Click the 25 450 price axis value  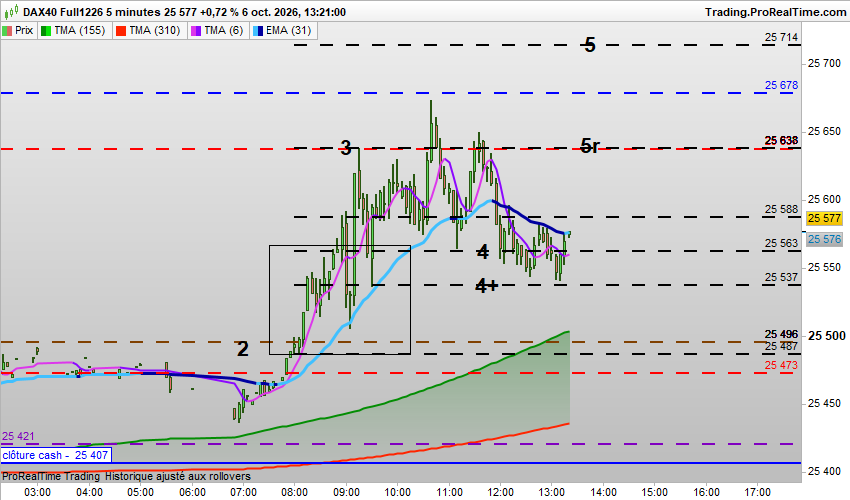click(824, 403)
